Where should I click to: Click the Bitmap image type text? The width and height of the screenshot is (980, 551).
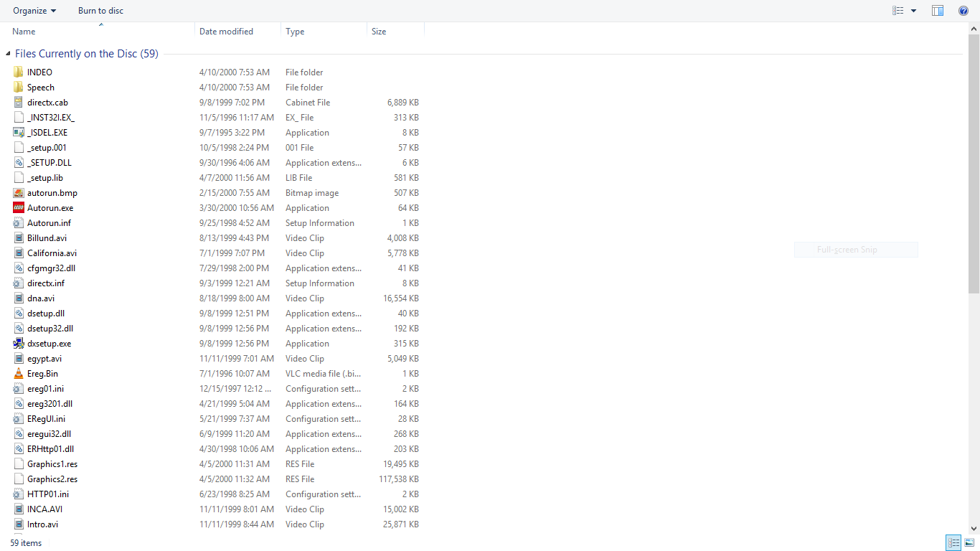[312, 192]
